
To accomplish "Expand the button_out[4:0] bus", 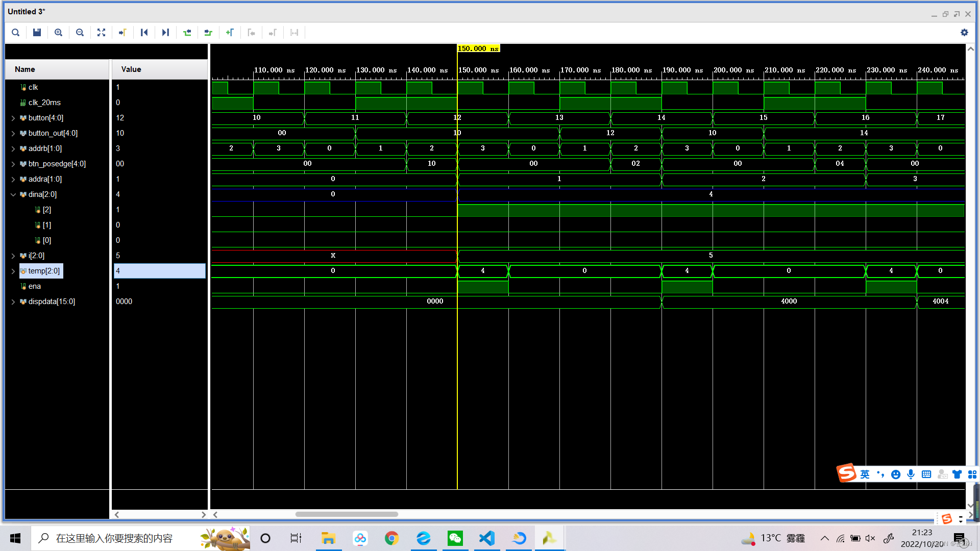I will coord(13,133).
